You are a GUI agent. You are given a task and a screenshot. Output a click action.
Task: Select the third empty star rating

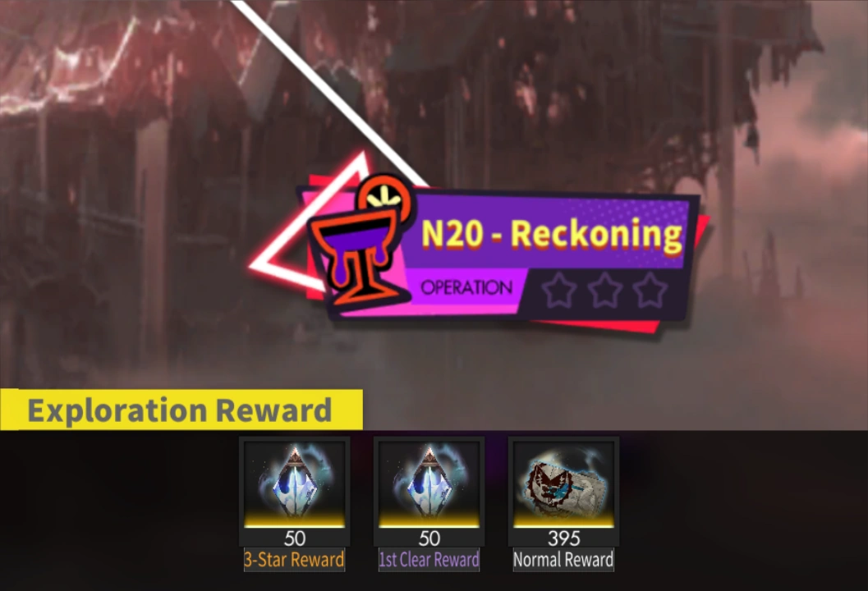650,290
